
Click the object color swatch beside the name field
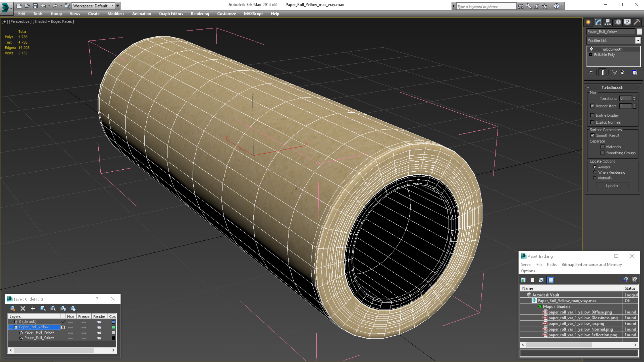(x=639, y=32)
